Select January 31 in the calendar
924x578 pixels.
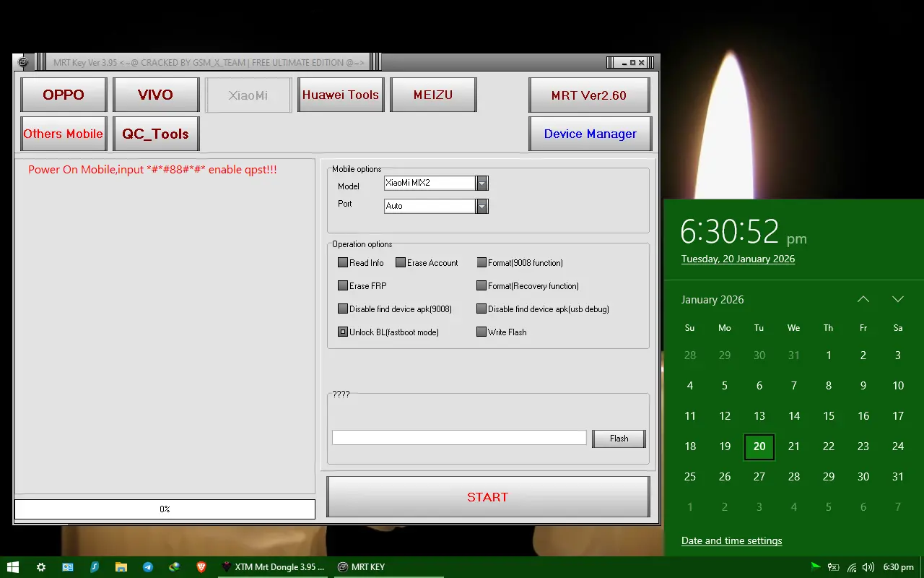898,477
